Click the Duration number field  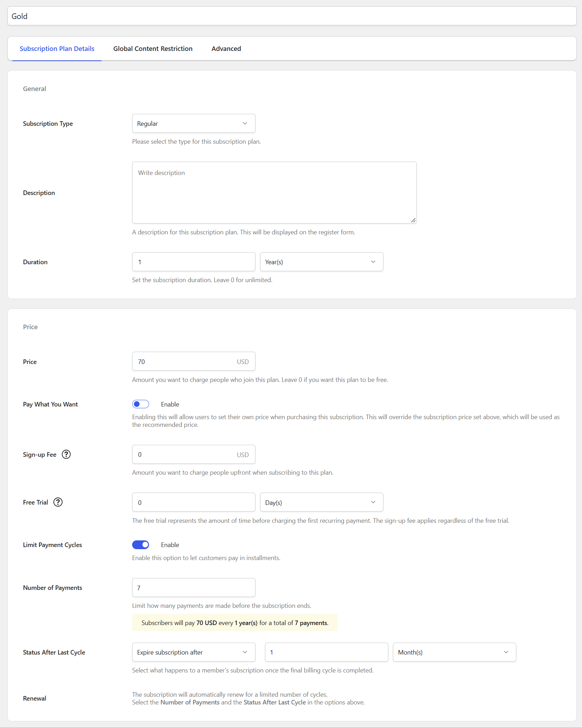click(194, 262)
